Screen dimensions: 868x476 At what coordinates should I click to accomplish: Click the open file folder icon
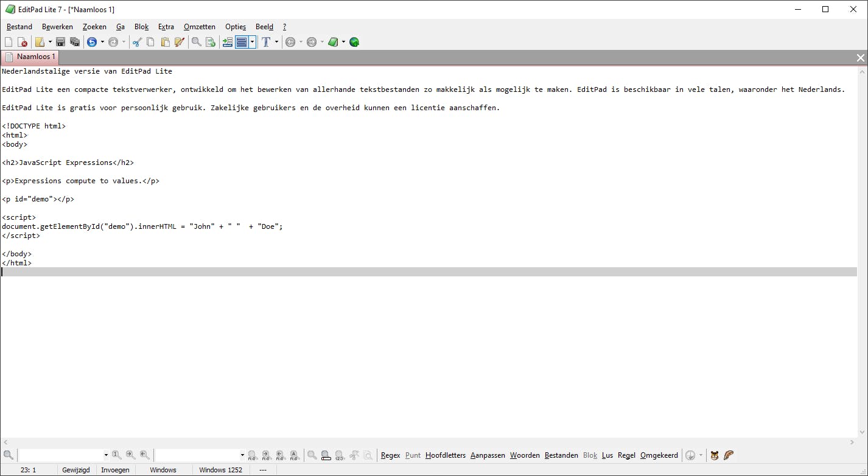(x=40, y=42)
